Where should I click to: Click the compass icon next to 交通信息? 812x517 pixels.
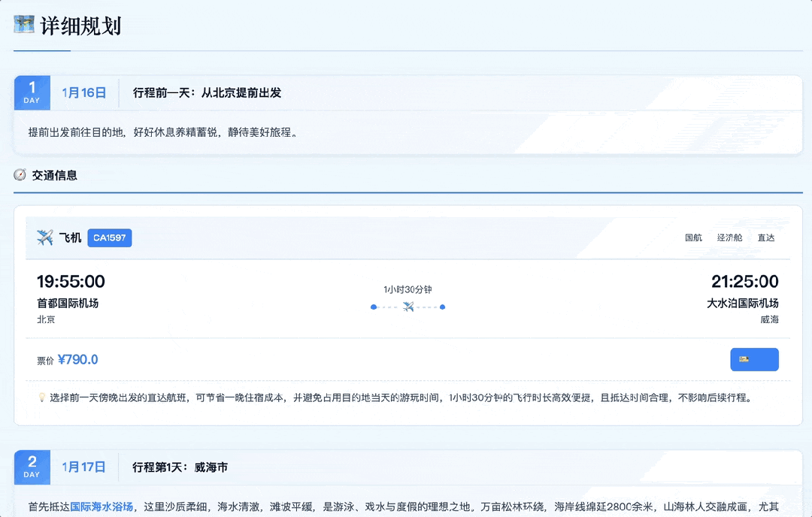(20, 175)
